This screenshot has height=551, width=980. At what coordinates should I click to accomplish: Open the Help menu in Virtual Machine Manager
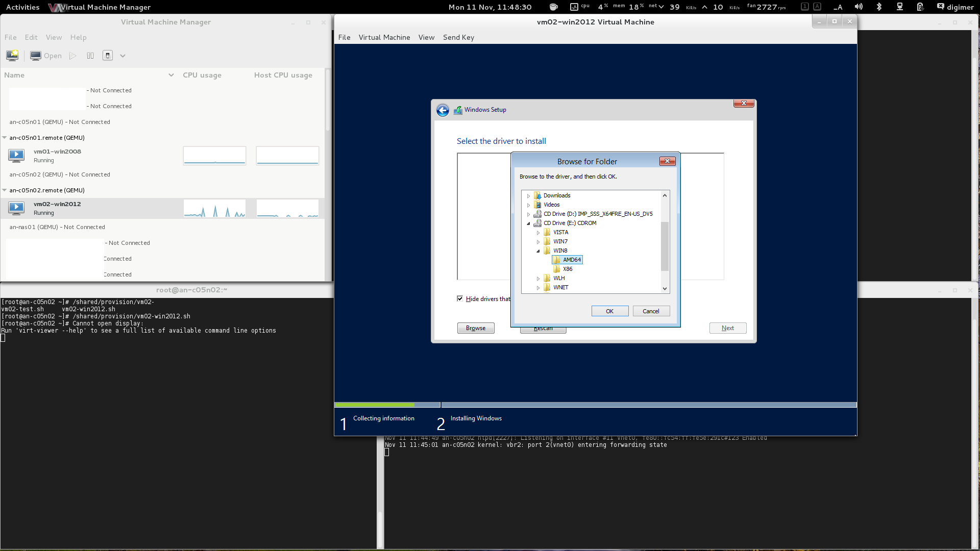coord(78,37)
